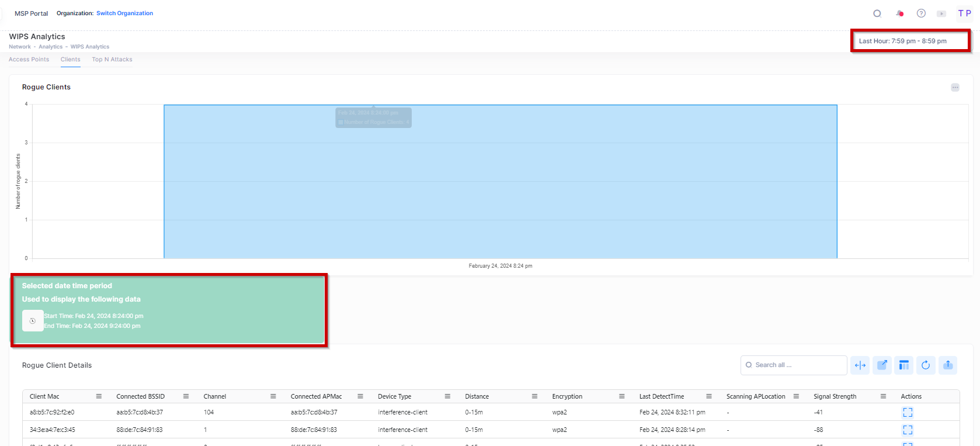Open Rogue Clients chart options menu

955,88
